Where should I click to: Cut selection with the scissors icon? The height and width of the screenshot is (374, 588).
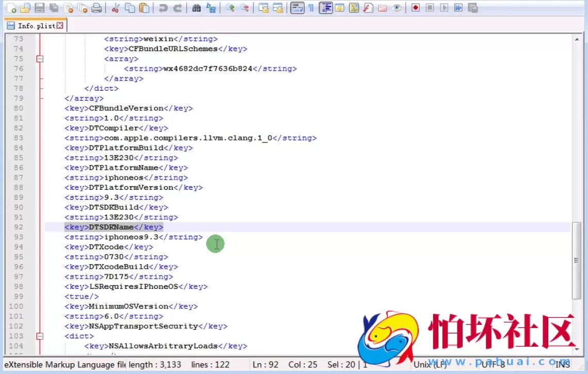[x=116, y=8]
